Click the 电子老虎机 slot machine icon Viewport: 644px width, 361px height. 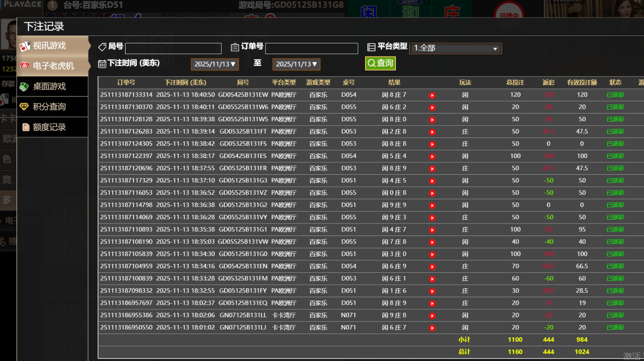24,66
